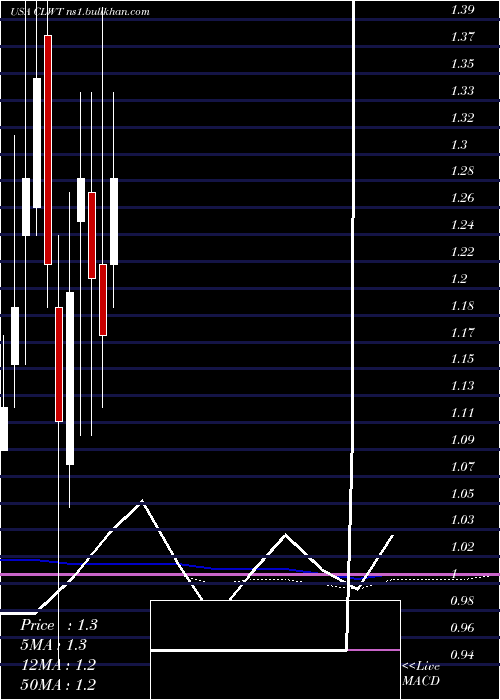Click the 1.02 price axis label
This screenshot has width=500, height=700.
coord(462,547)
